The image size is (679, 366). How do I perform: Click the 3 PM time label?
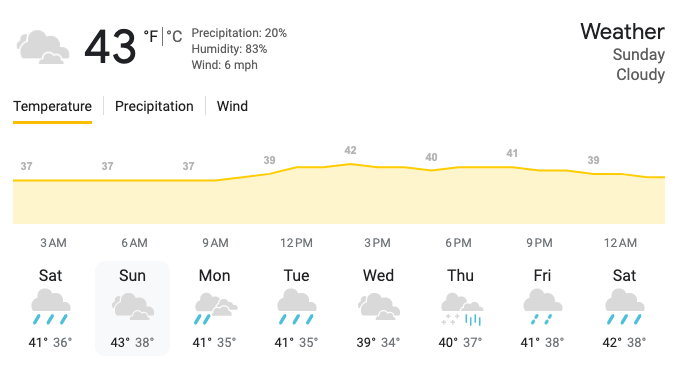(x=377, y=243)
